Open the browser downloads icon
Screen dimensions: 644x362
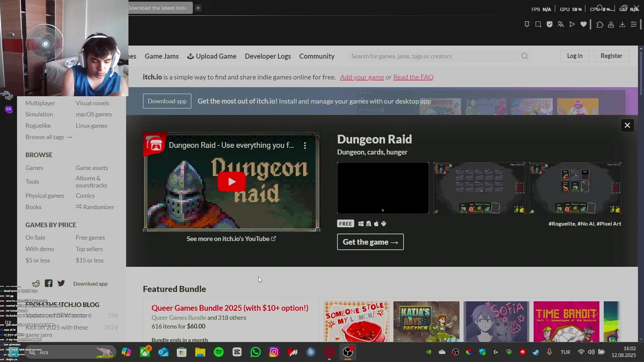pos(622,24)
